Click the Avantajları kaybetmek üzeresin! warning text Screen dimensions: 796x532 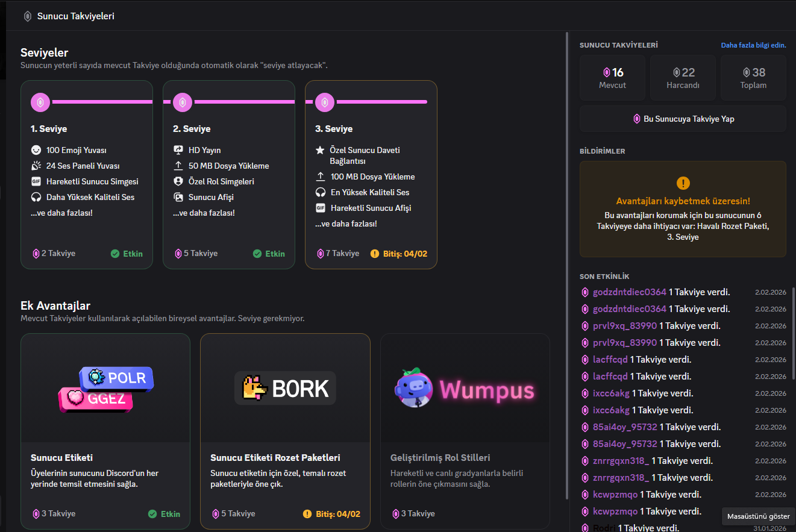[683, 201]
